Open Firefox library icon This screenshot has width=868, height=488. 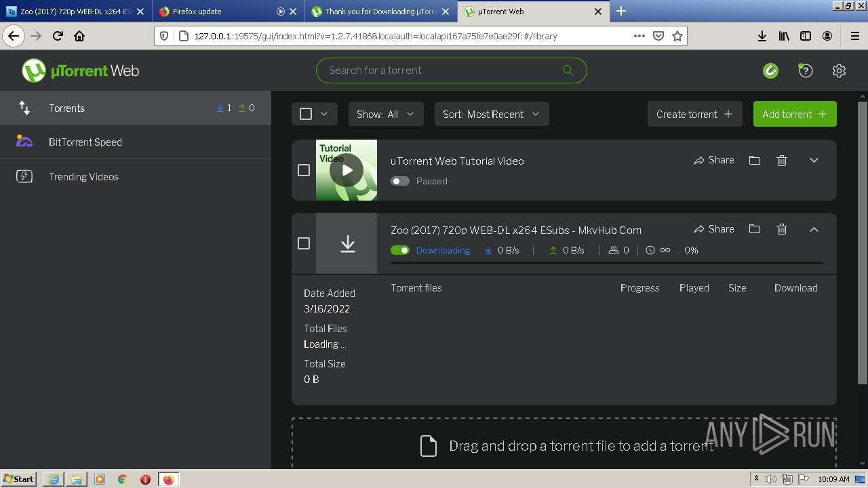click(784, 36)
